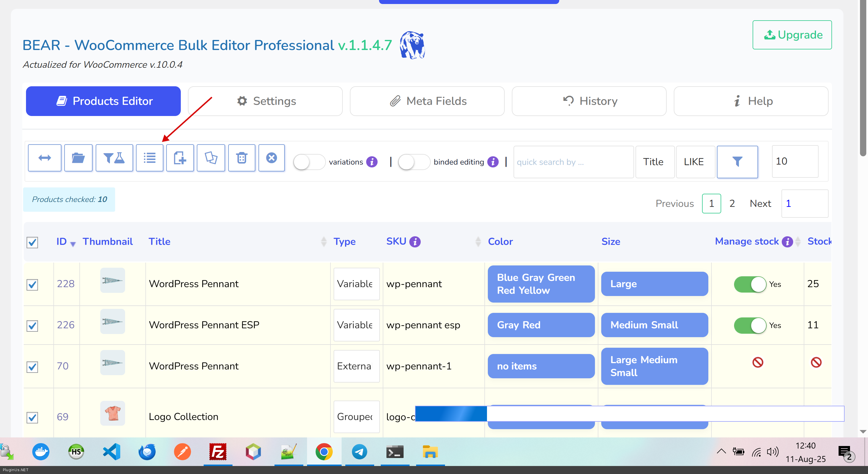Go to the Next page
This screenshot has height=474, width=868.
click(x=760, y=204)
